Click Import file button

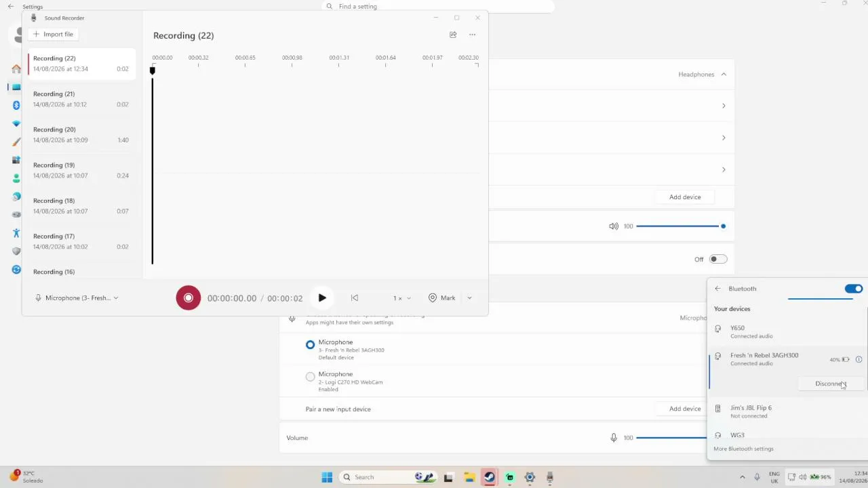tap(53, 34)
